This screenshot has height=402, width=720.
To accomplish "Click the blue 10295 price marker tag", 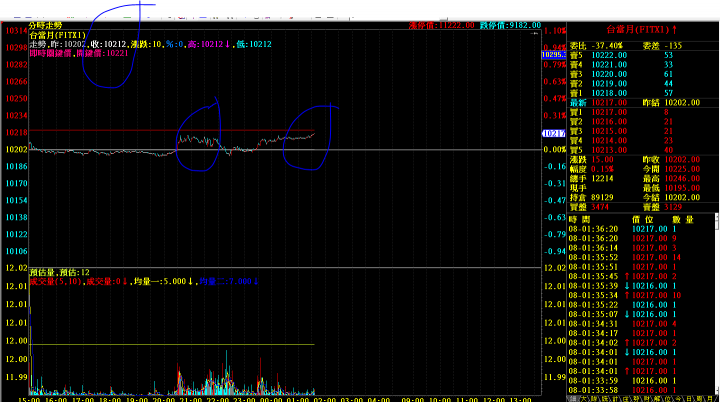I will coord(554,55).
